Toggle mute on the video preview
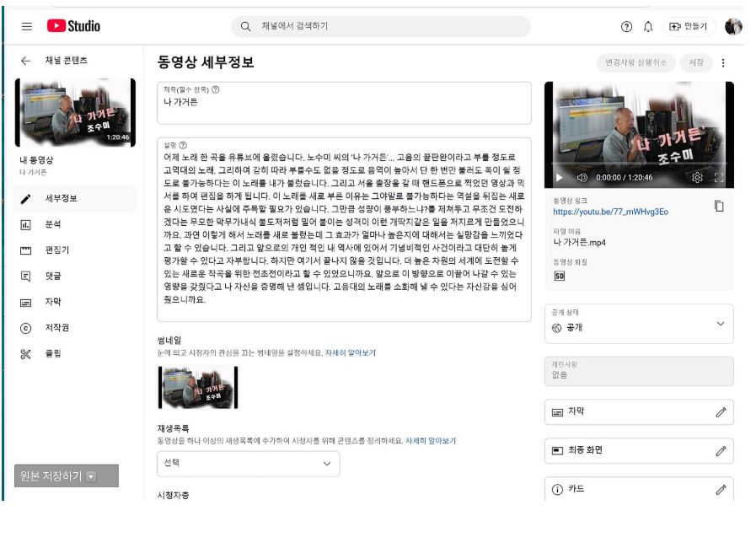Viewport: 756px width, 548px height. (582, 178)
